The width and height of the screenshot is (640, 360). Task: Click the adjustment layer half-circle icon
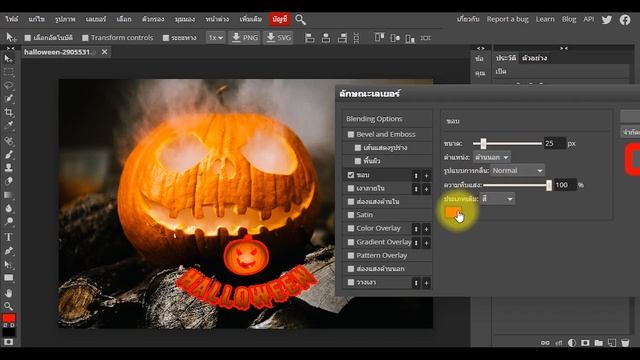(572, 343)
